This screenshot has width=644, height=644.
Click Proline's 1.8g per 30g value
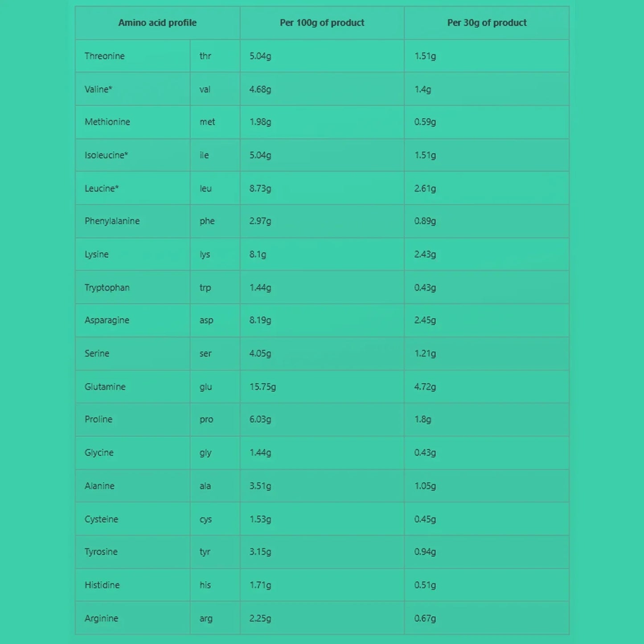tap(422, 419)
